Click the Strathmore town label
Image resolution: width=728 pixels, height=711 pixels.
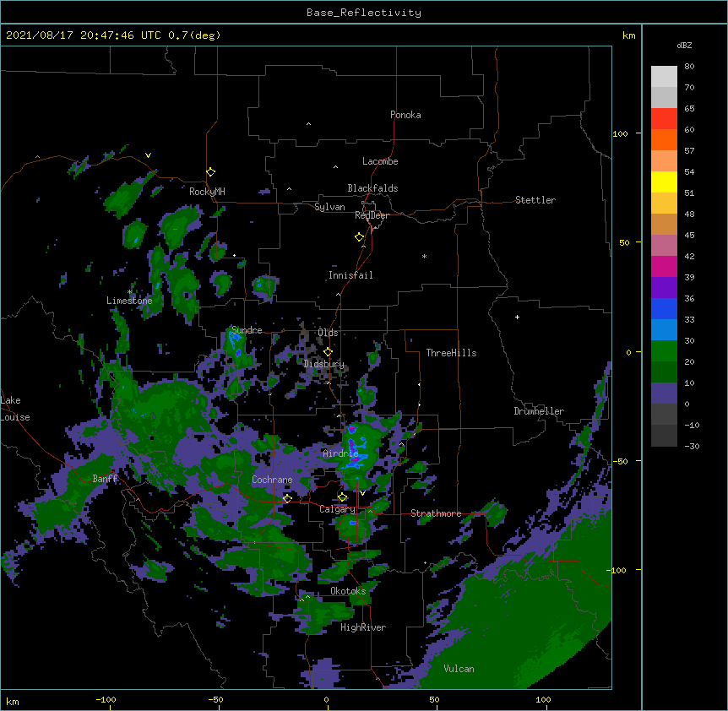(436, 513)
